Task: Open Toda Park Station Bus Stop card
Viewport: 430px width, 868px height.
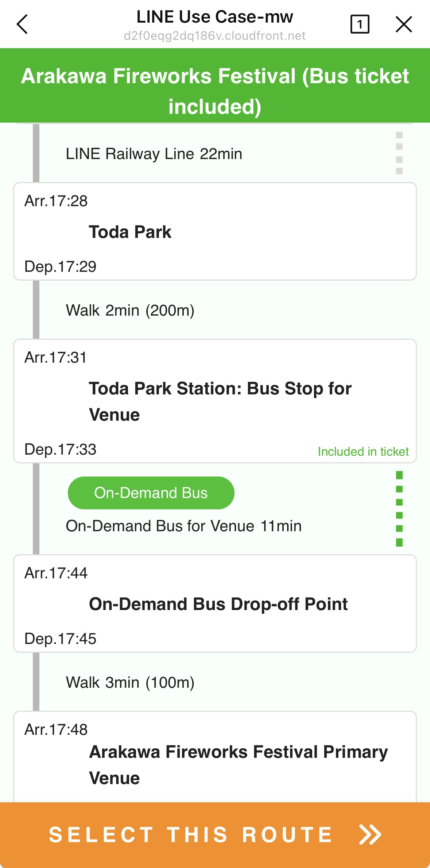Action: click(x=215, y=401)
